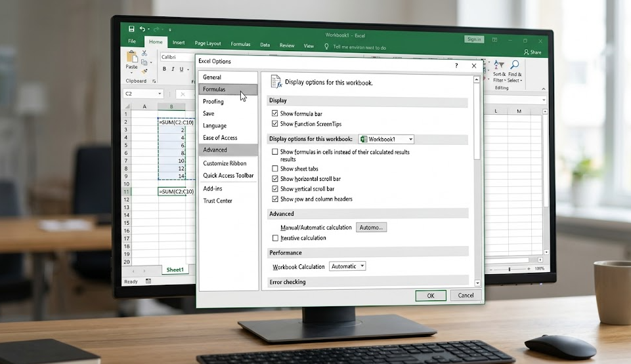Click zoom out minus icon in status bar
631x364 pixels.
click(x=491, y=269)
